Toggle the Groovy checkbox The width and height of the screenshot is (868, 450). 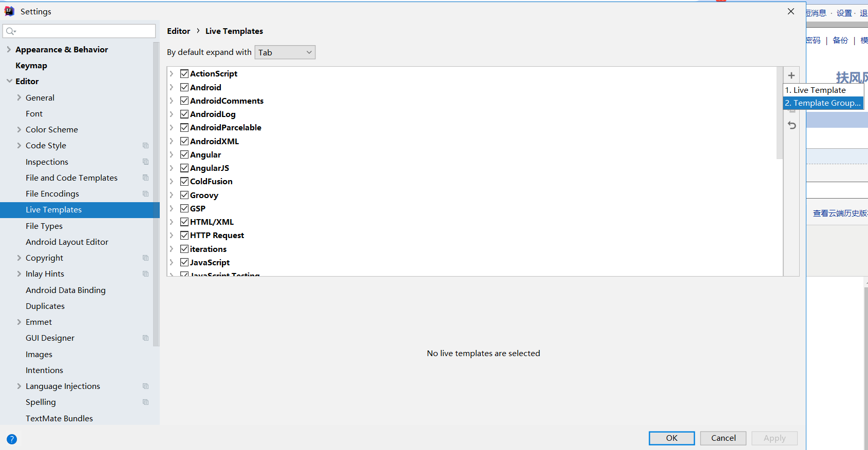184,195
